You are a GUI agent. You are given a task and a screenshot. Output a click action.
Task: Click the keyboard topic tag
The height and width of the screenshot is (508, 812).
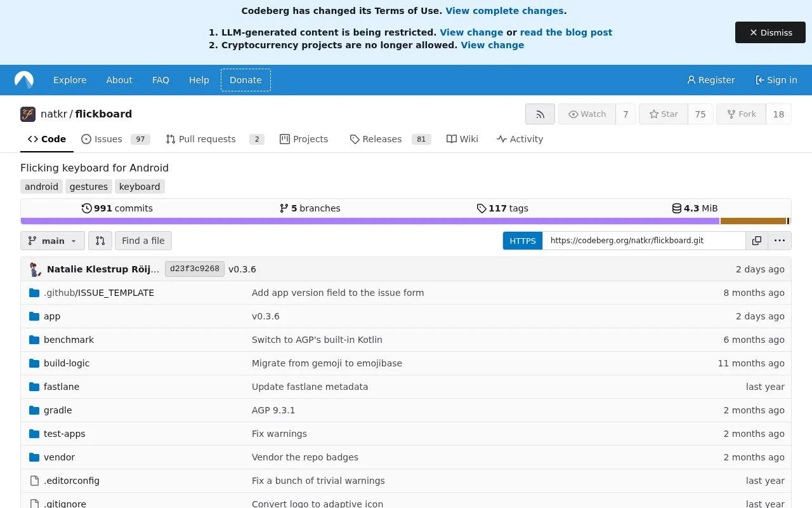point(140,187)
